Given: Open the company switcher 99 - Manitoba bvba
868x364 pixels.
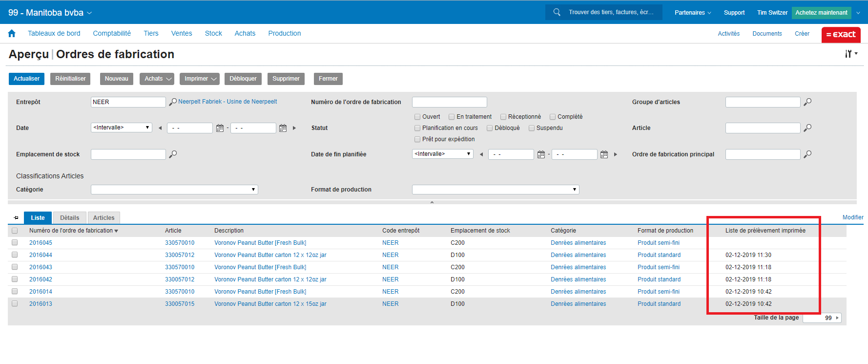Looking at the screenshot, I should (x=50, y=13).
